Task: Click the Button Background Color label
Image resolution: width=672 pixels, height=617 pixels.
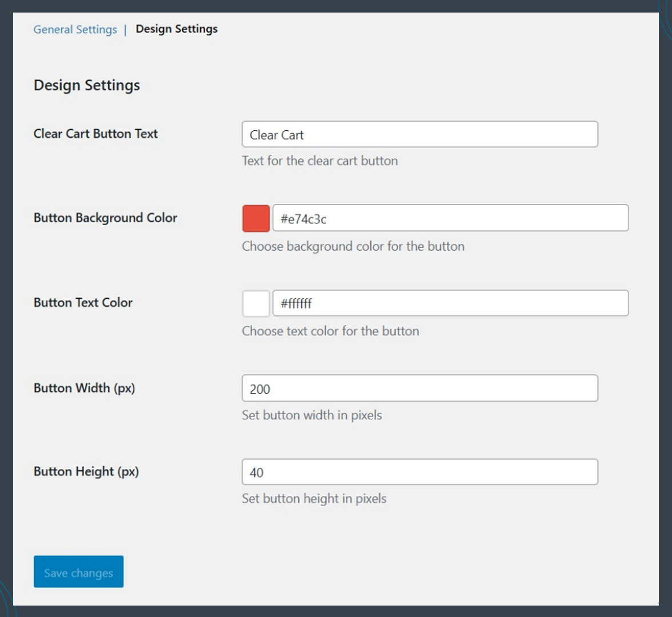Action: tap(106, 218)
